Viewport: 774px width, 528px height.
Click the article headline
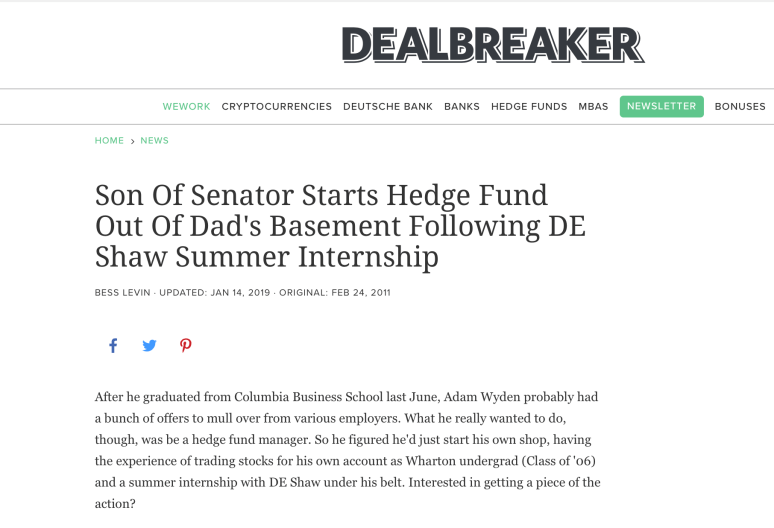340,225
